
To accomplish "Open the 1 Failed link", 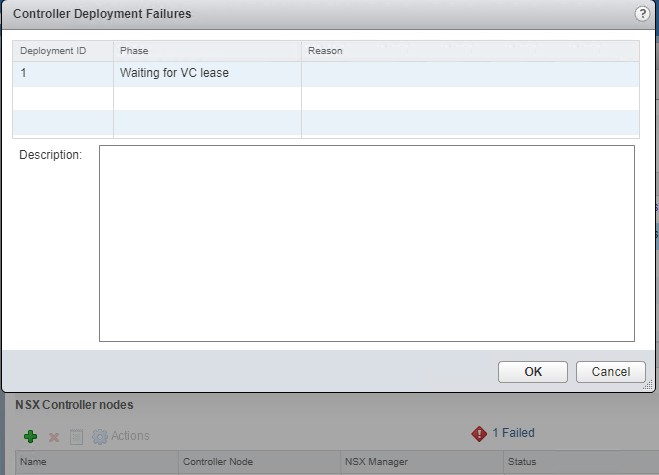I will (x=513, y=433).
